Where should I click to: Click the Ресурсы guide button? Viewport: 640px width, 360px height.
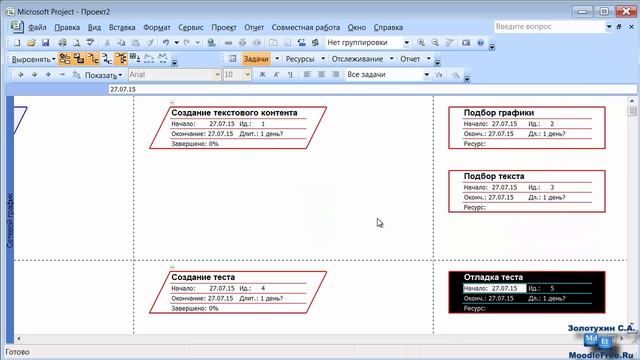click(x=300, y=59)
